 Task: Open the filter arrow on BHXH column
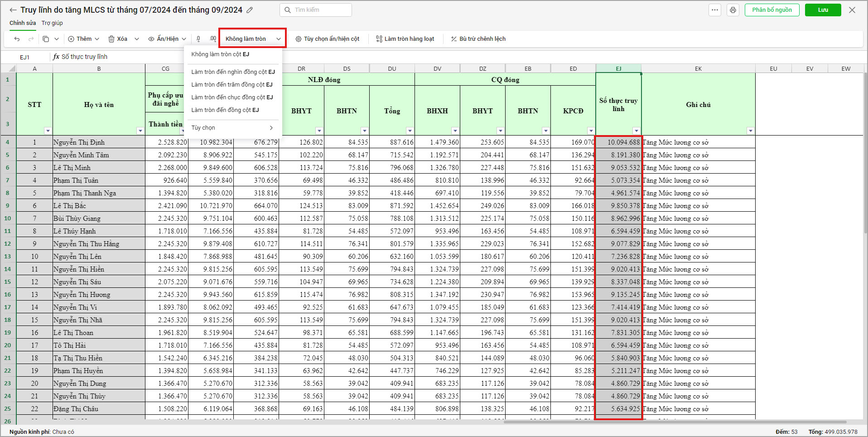click(x=455, y=131)
